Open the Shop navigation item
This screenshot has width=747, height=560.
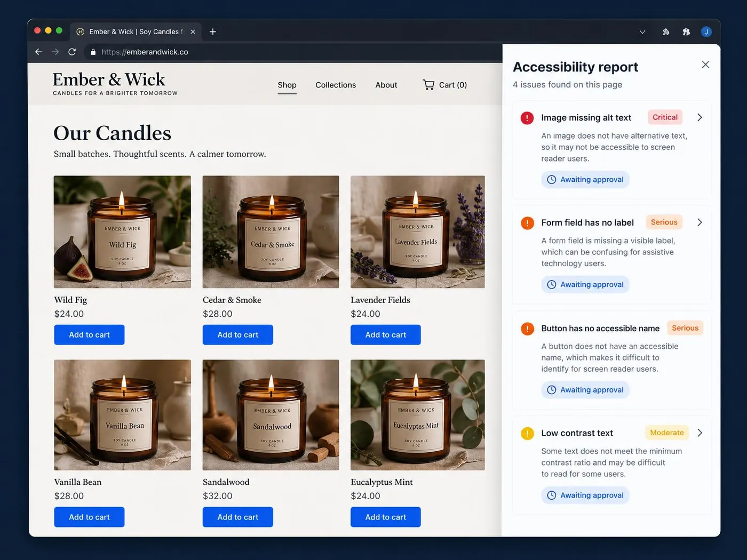point(287,85)
